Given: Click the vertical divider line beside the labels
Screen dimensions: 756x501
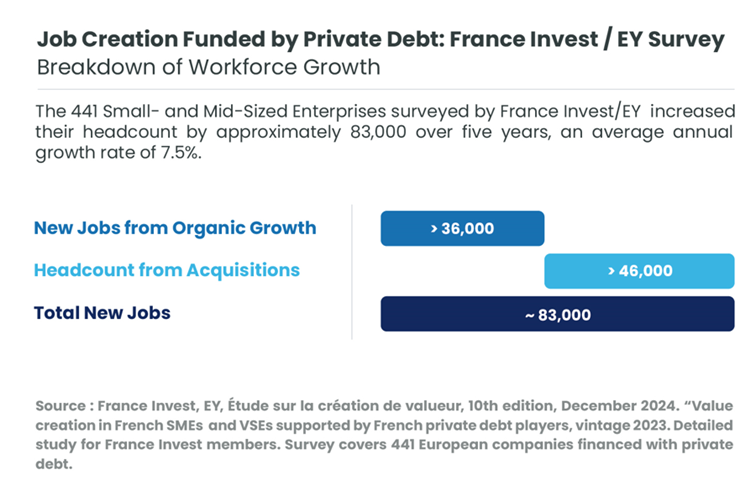Looking at the screenshot, I should 352,272.
